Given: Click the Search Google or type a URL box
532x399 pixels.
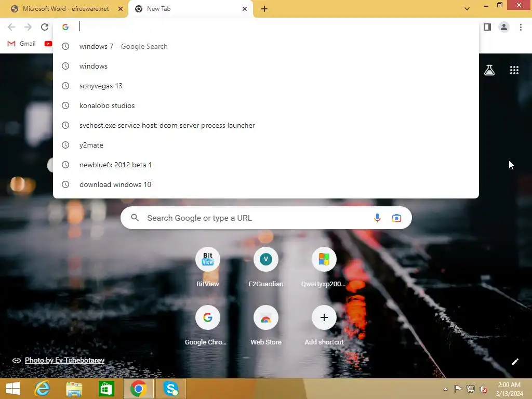Looking at the screenshot, I should (266, 218).
